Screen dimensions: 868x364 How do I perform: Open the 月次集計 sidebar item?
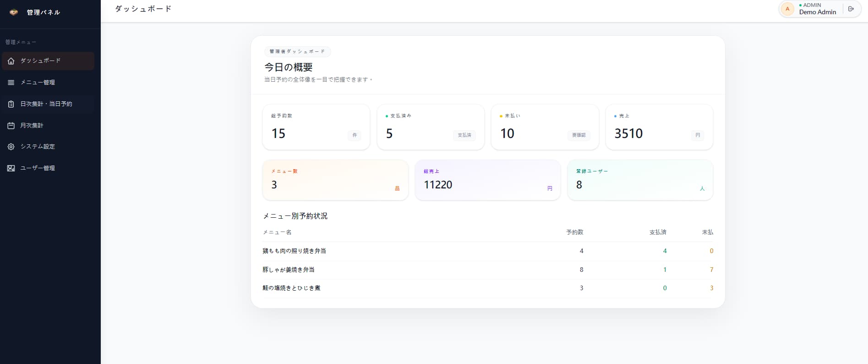[48, 126]
